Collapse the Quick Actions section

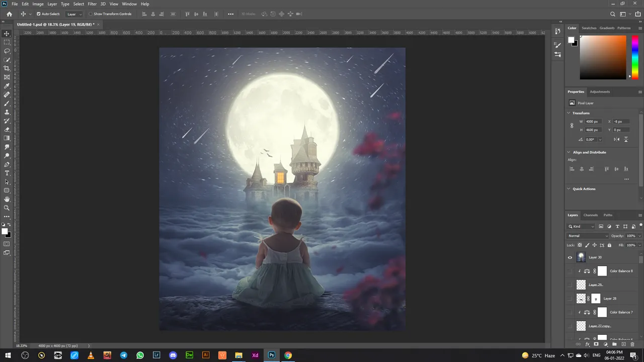pyautogui.click(x=569, y=189)
